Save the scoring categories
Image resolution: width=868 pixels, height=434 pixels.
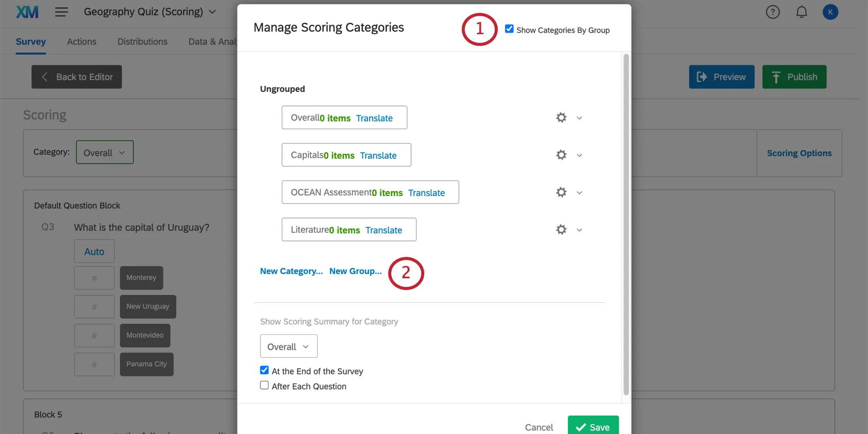(x=593, y=427)
